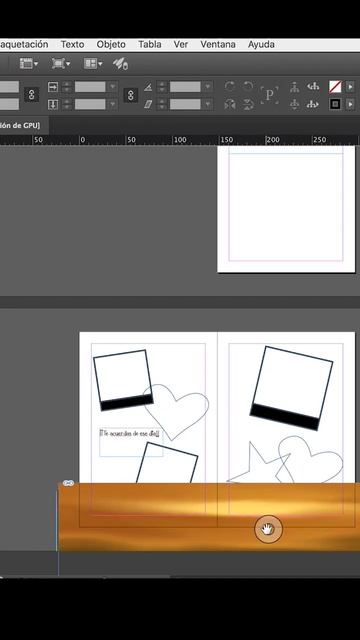Click the rotation angle field
The image size is (360, 640).
pyautogui.click(x=185, y=87)
